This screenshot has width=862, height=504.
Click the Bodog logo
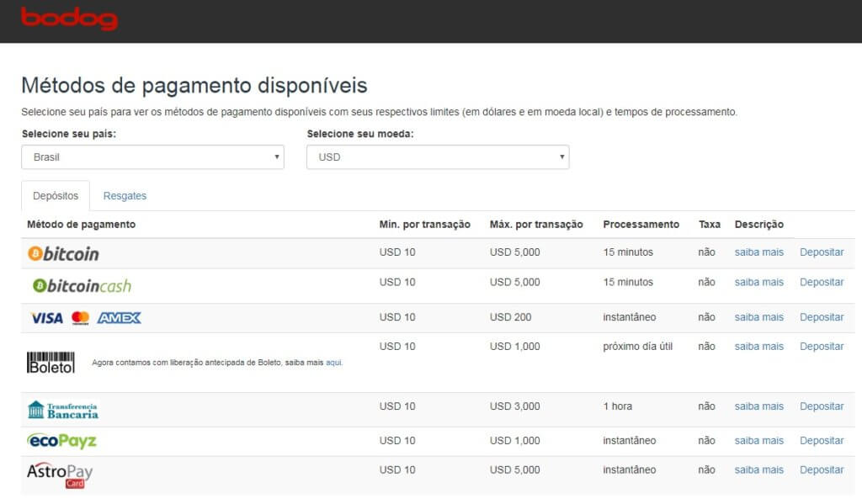[69, 19]
